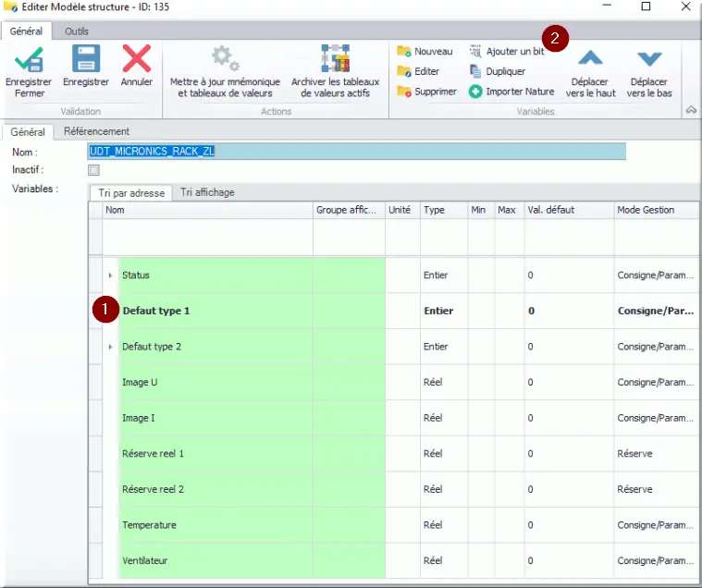
Task: Expand the Defaut type 2 row
Action: (110, 347)
